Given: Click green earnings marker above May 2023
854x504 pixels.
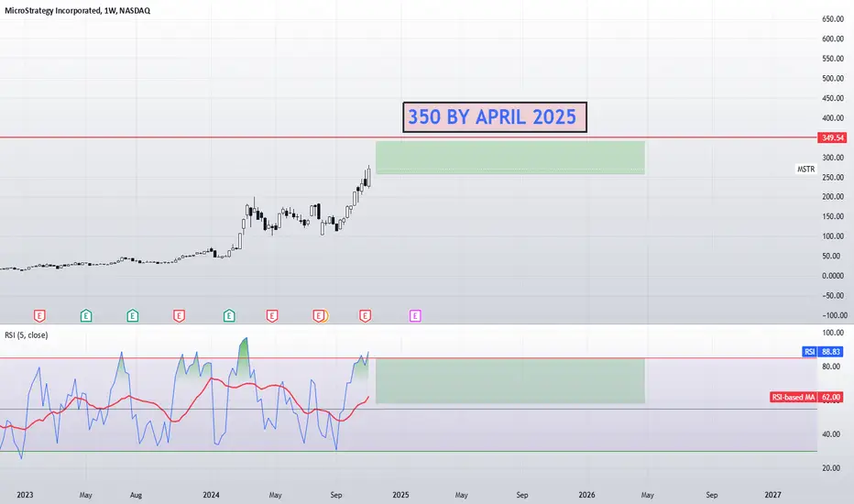Looking at the screenshot, I should pos(86,315).
